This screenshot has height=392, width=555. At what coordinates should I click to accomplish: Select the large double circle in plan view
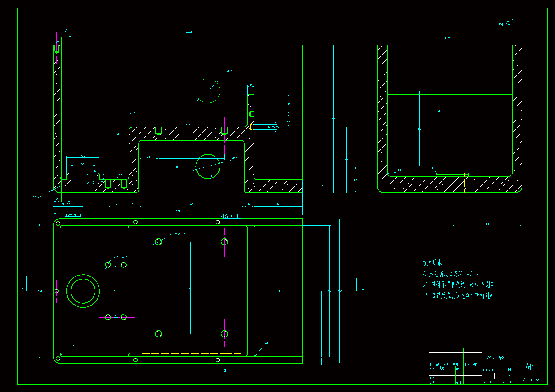coord(83,291)
